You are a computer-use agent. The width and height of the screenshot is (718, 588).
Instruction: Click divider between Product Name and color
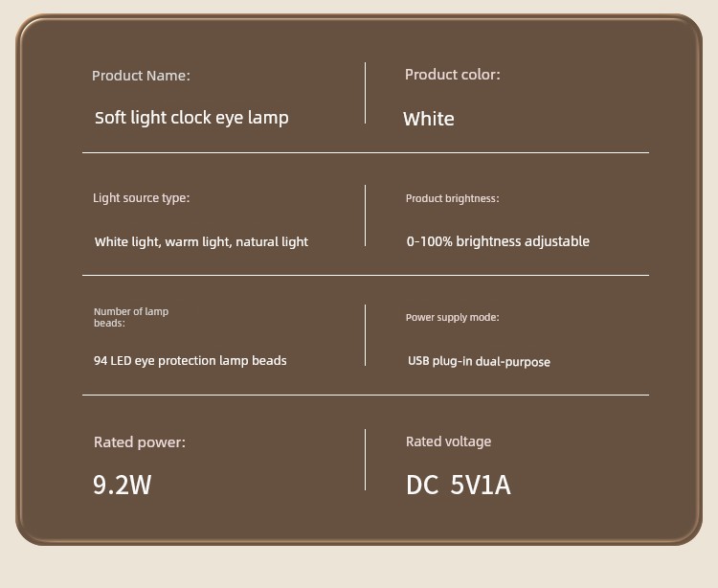tap(365, 93)
